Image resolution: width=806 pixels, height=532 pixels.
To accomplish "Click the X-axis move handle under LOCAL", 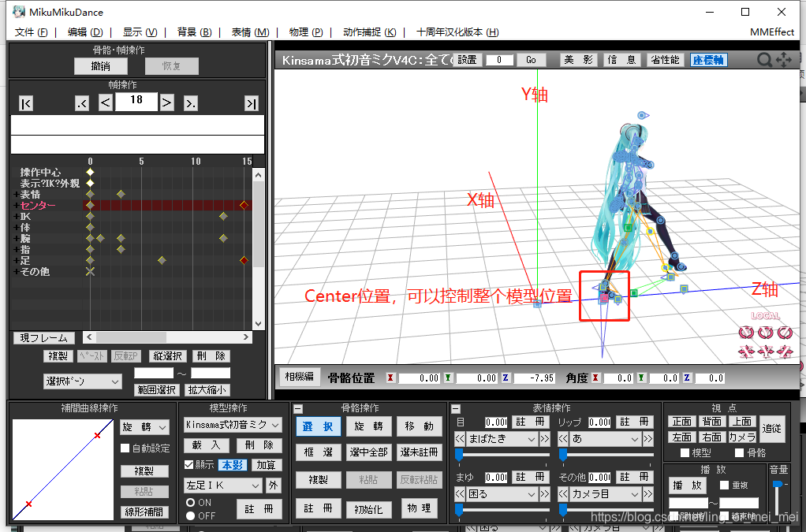I will 746,352.
